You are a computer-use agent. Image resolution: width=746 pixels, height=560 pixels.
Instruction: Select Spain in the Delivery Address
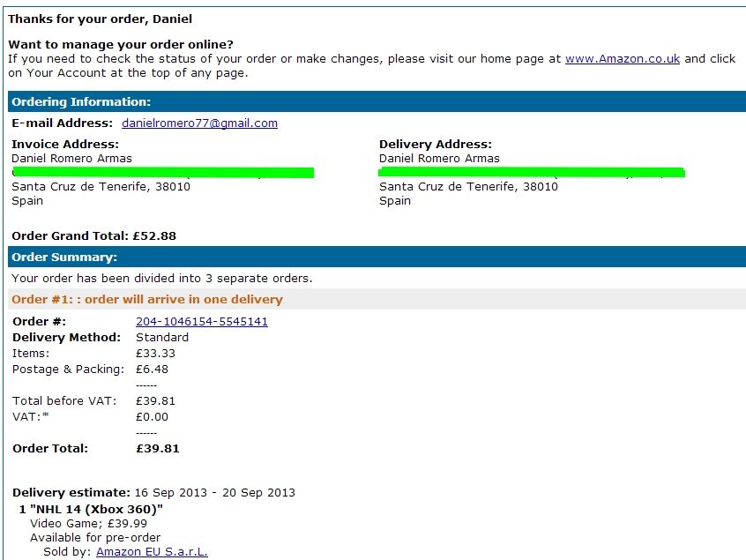pos(395,201)
